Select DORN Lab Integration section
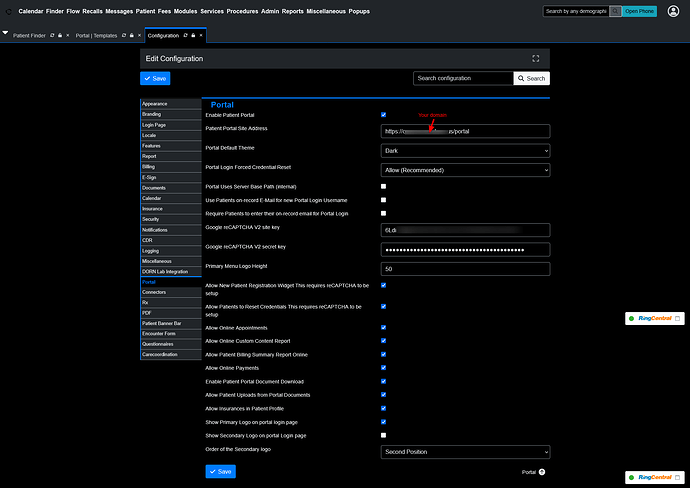Viewport: 690px width, 488px height. pyautogui.click(x=171, y=272)
